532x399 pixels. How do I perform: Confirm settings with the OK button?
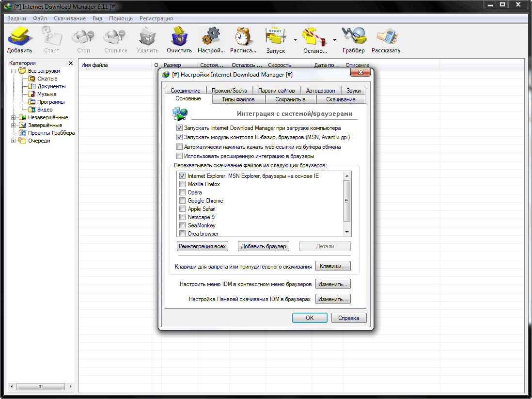point(310,318)
